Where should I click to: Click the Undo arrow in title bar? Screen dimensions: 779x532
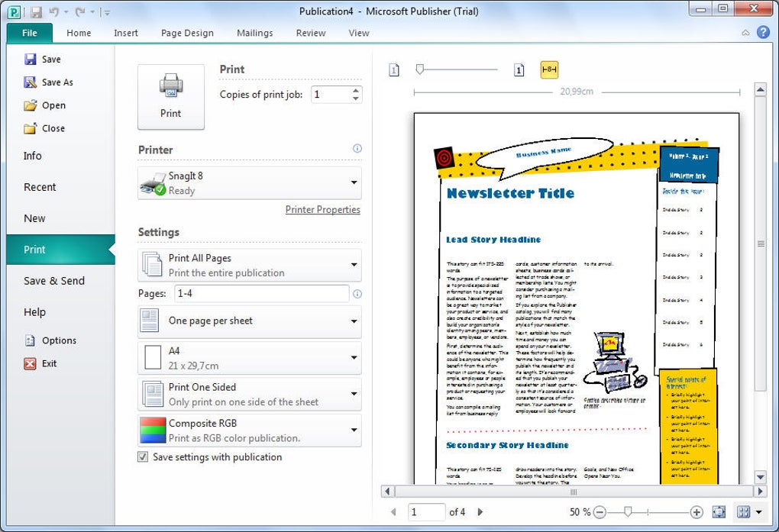tap(54, 11)
